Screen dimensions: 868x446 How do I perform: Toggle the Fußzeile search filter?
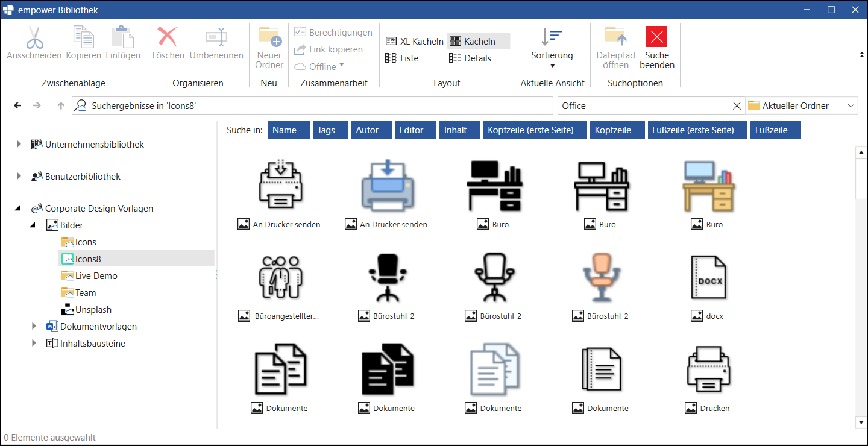tap(776, 130)
